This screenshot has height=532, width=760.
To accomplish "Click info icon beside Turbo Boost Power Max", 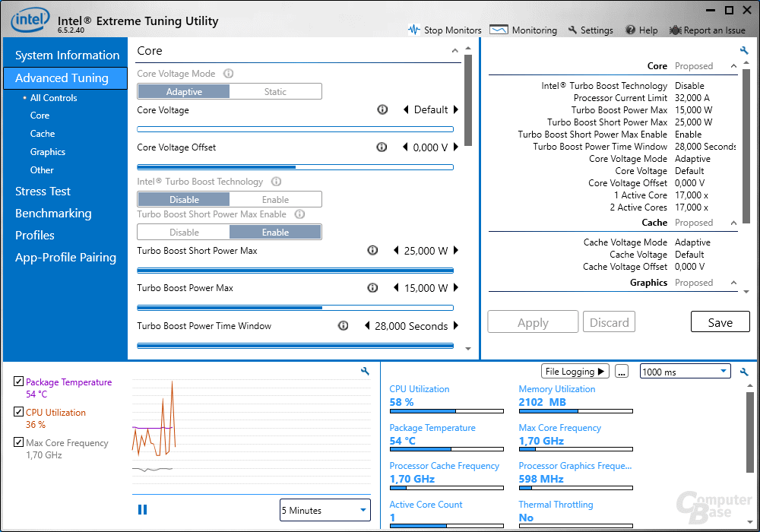I will tap(372, 288).
